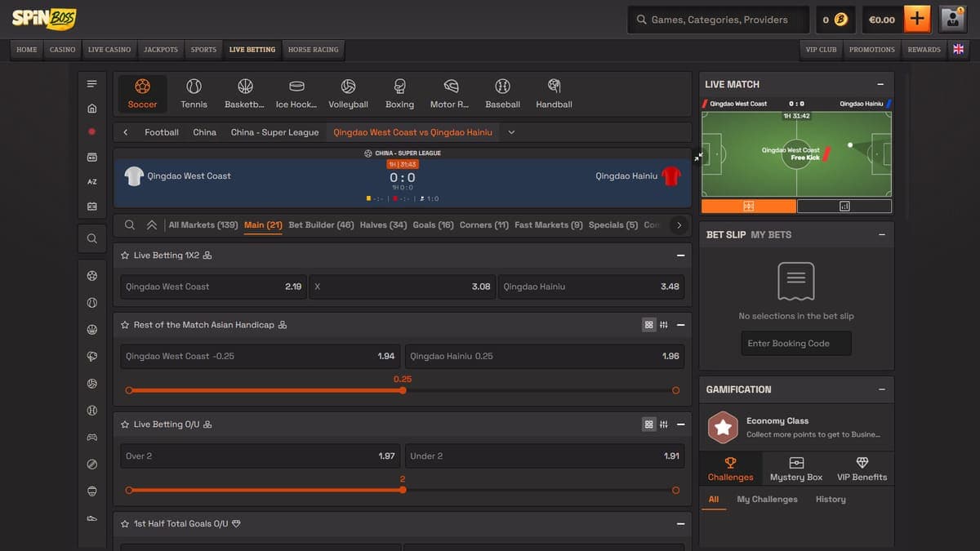Select Over 2 at odds 1.97
The height and width of the screenshot is (551, 980).
point(260,456)
